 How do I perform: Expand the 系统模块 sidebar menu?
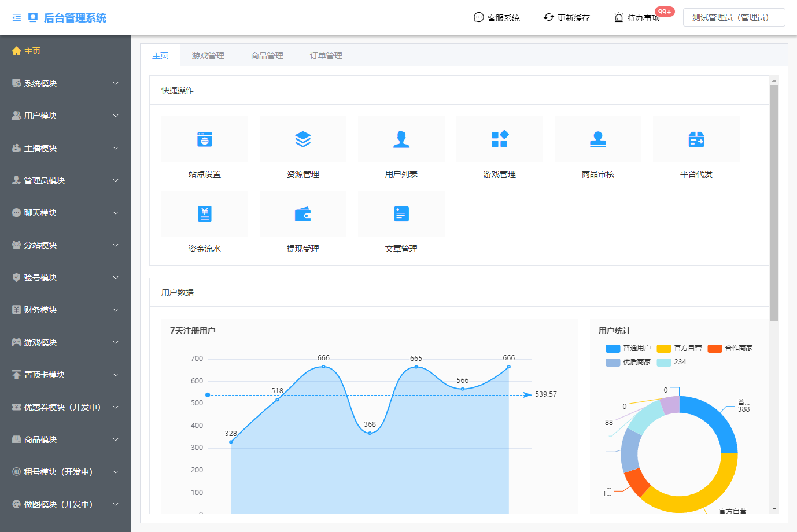65,83
